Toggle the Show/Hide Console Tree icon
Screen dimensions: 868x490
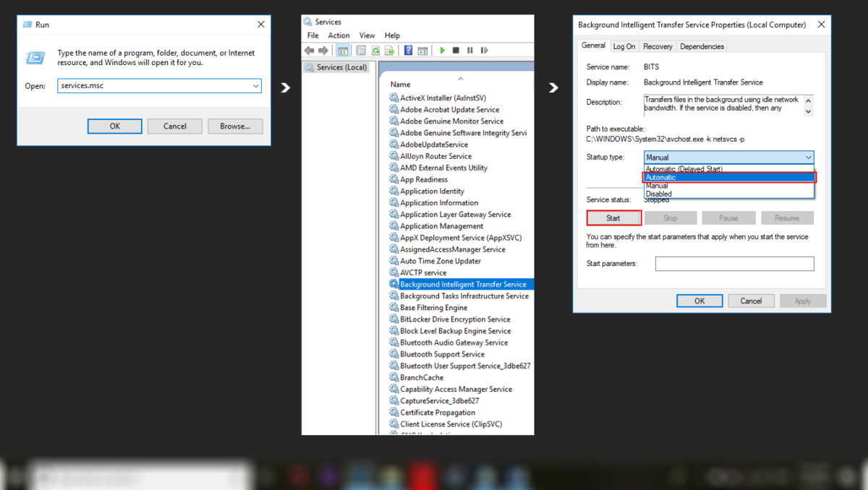pos(341,50)
